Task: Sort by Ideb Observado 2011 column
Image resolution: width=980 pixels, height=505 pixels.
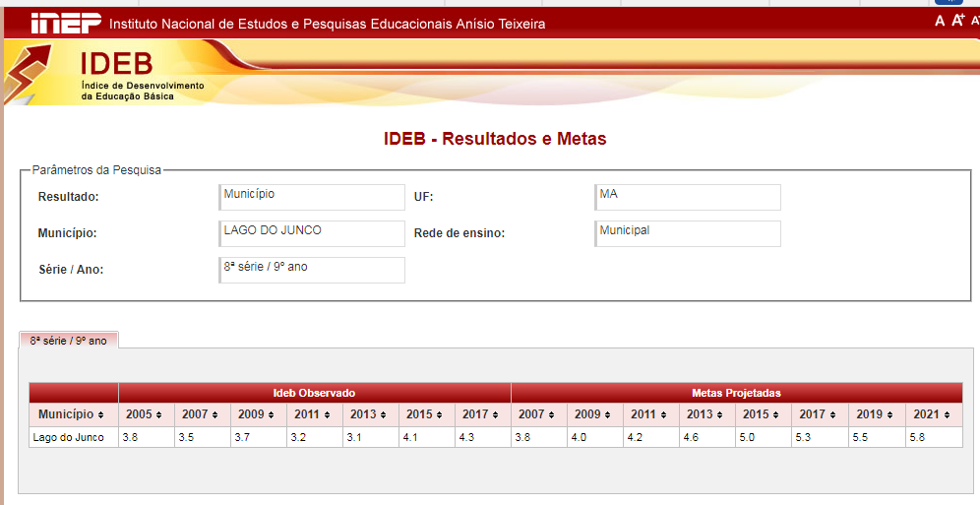Action: click(315, 414)
